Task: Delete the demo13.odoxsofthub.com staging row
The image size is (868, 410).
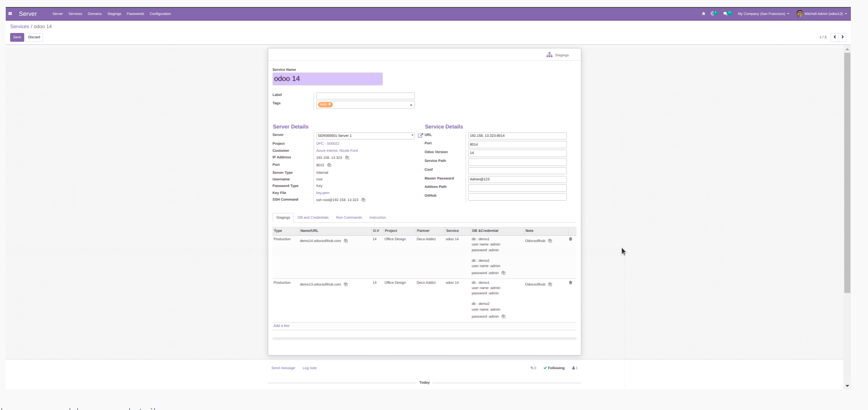Action: [571, 283]
